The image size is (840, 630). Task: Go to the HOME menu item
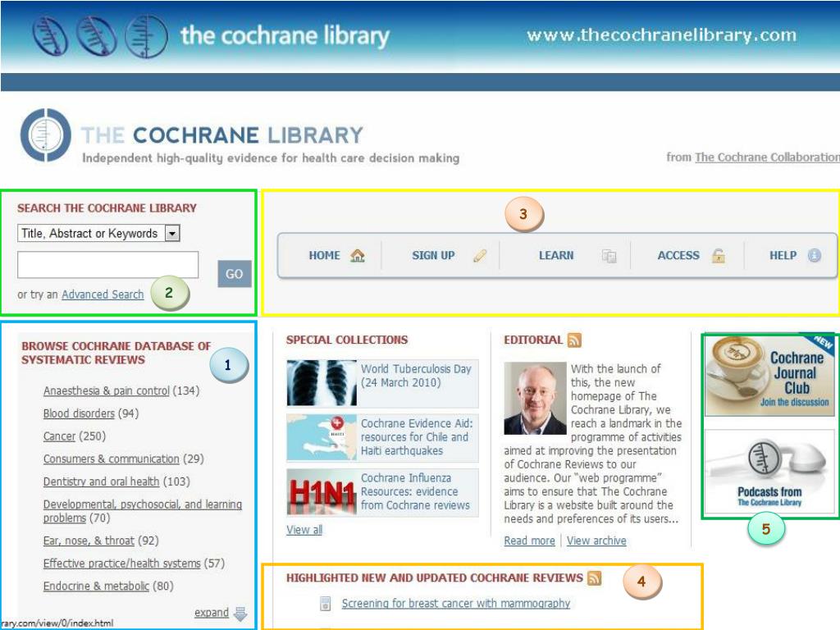point(324,256)
